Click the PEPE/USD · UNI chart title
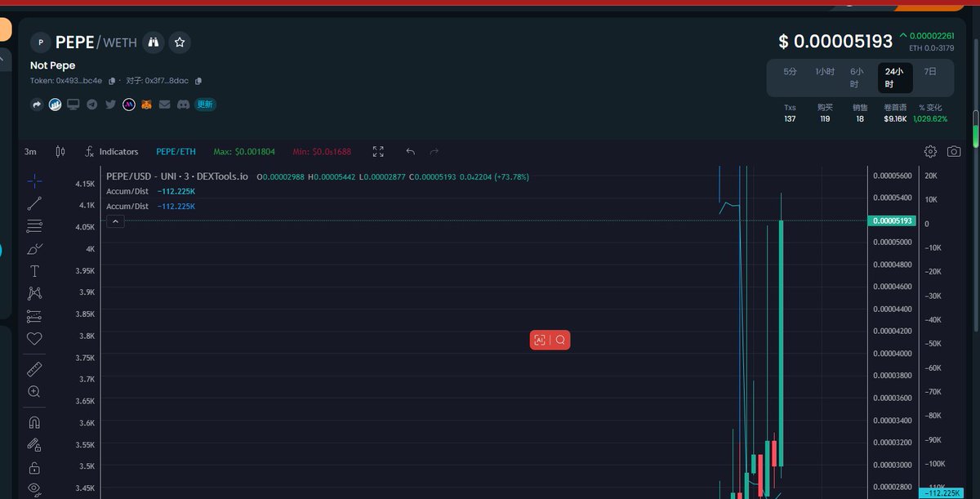This screenshot has width=980, height=499. point(177,176)
